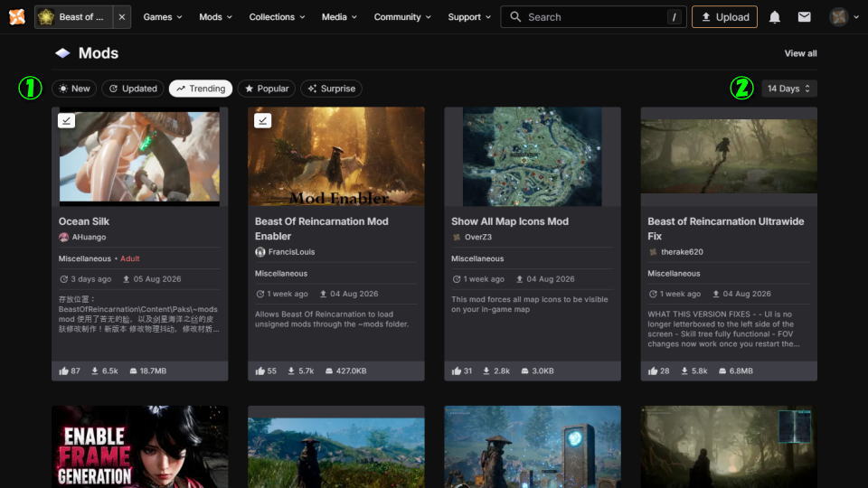Select the Updated filter tab
868x488 pixels.
pyautogui.click(x=133, y=89)
